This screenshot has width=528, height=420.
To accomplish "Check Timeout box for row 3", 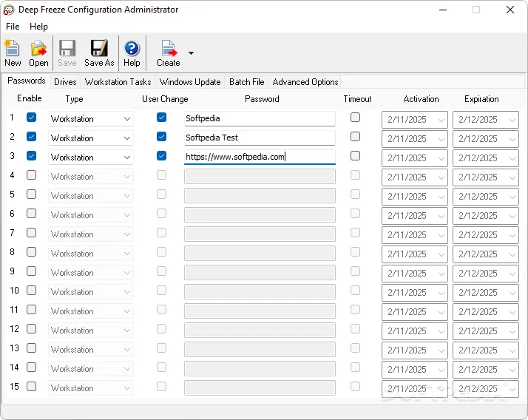I will click(355, 155).
